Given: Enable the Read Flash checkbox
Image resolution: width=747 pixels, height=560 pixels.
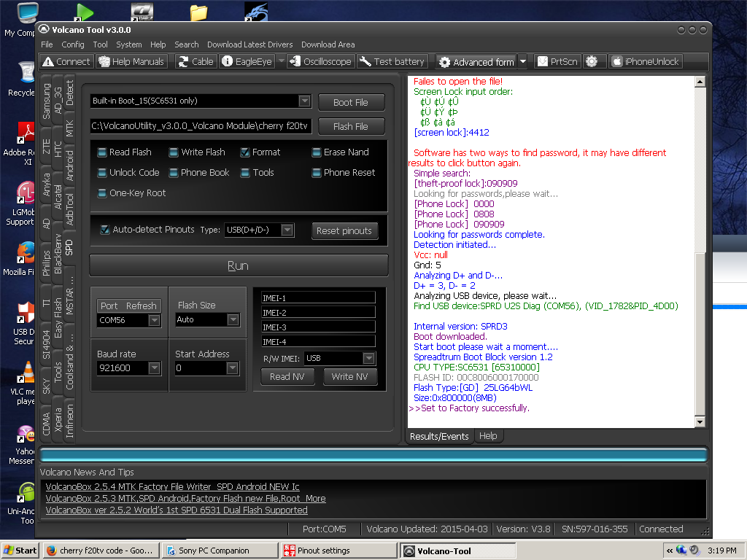Looking at the screenshot, I should click(103, 152).
